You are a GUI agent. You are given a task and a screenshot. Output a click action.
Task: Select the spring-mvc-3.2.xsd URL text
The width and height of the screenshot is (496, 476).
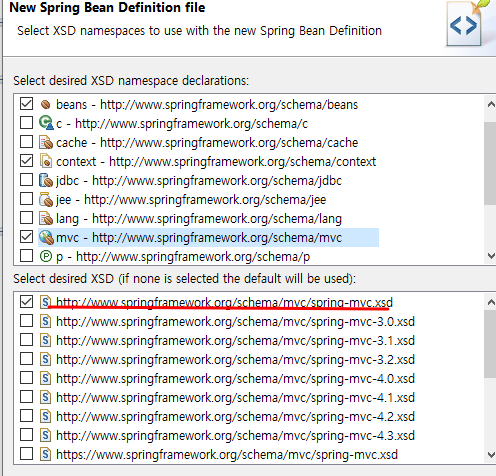coord(235,360)
